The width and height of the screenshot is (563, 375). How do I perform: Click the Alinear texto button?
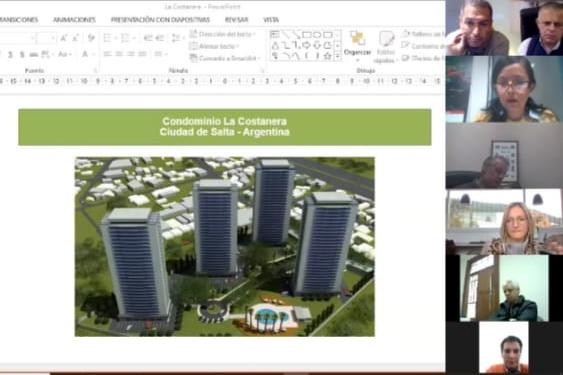click(x=214, y=46)
